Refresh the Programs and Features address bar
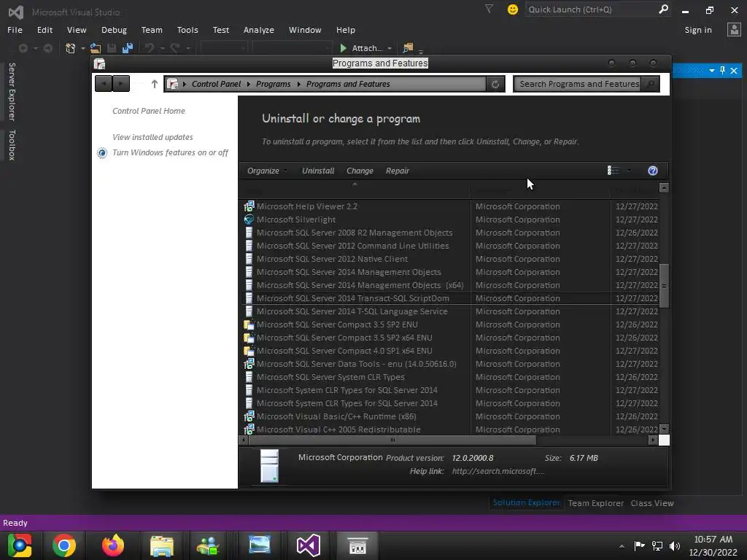 pos(495,85)
